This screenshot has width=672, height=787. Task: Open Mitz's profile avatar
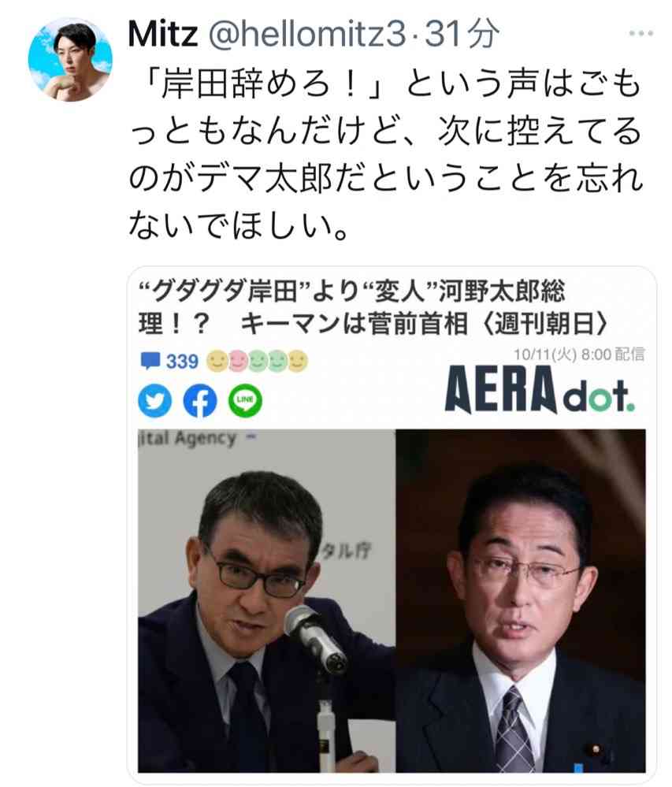pyautogui.click(x=70, y=59)
